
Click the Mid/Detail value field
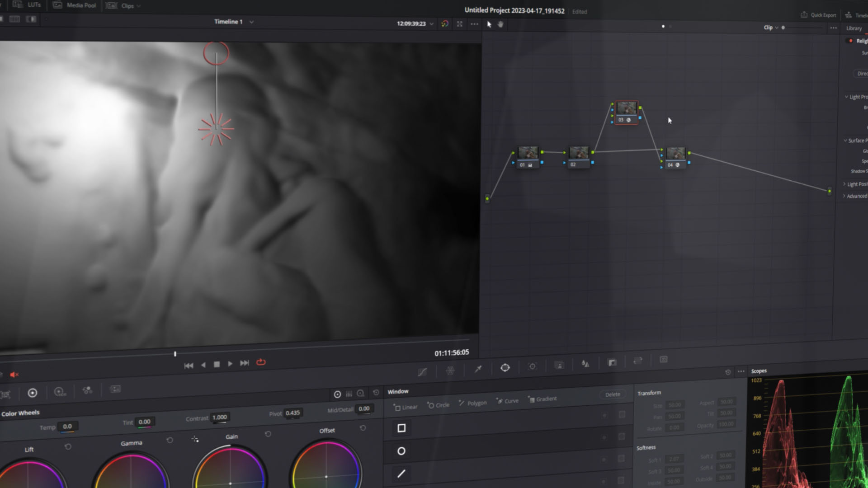coord(364,408)
